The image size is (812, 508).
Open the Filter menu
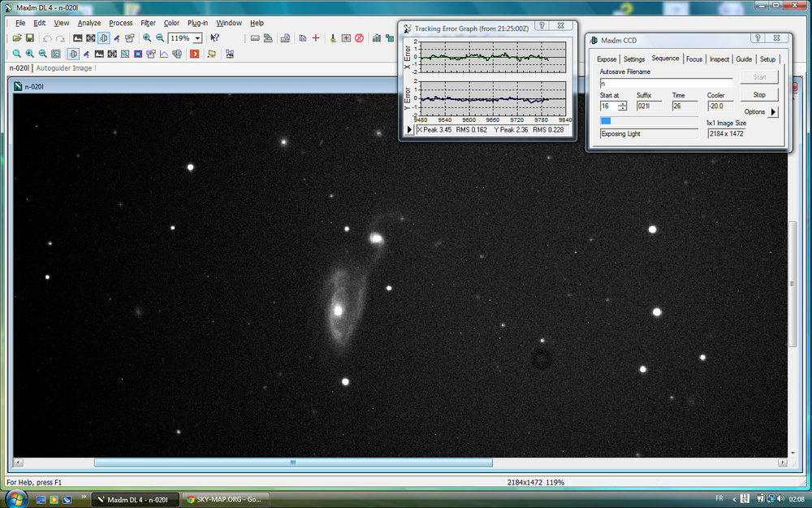click(148, 23)
